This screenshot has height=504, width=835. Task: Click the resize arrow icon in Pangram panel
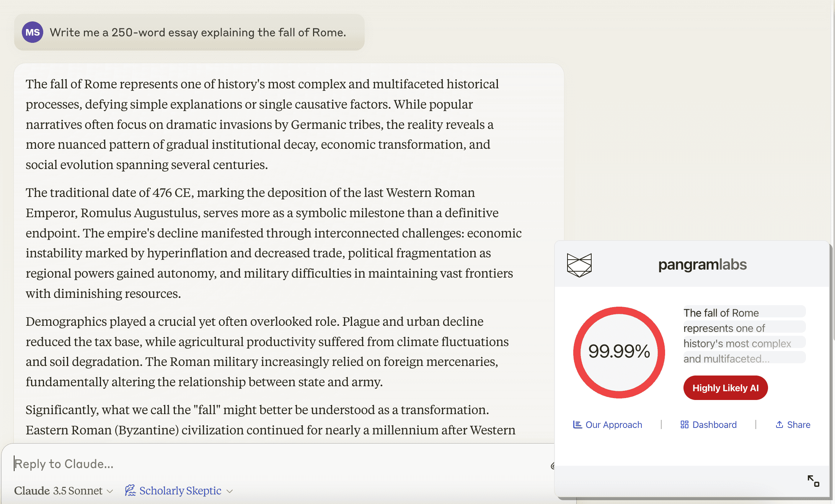pyautogui.click(x=813, y=481)
